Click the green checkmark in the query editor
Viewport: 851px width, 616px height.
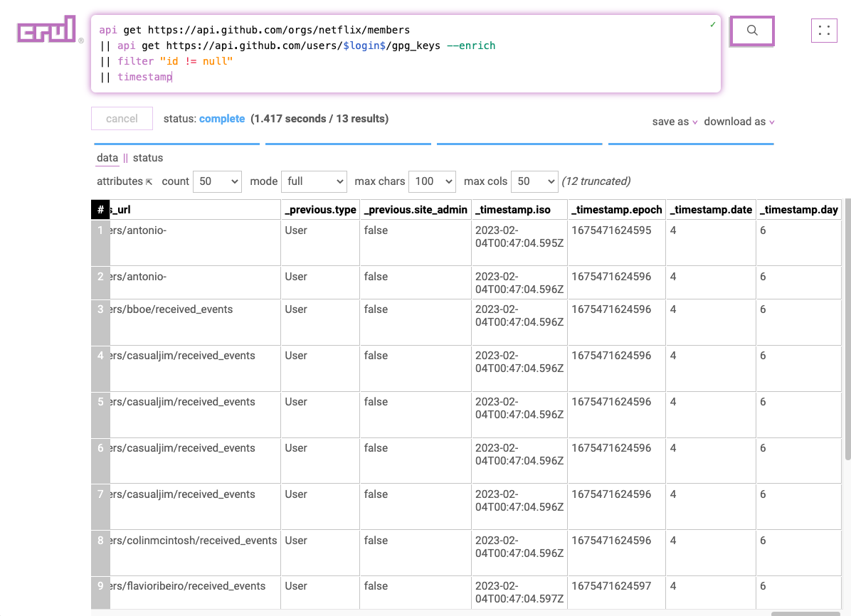[712, 24]
